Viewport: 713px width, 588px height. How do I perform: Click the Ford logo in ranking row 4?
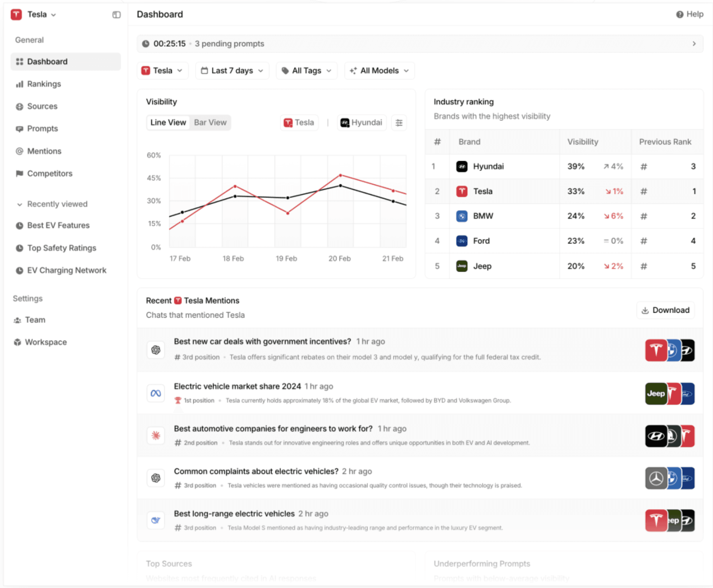point(461,241)
